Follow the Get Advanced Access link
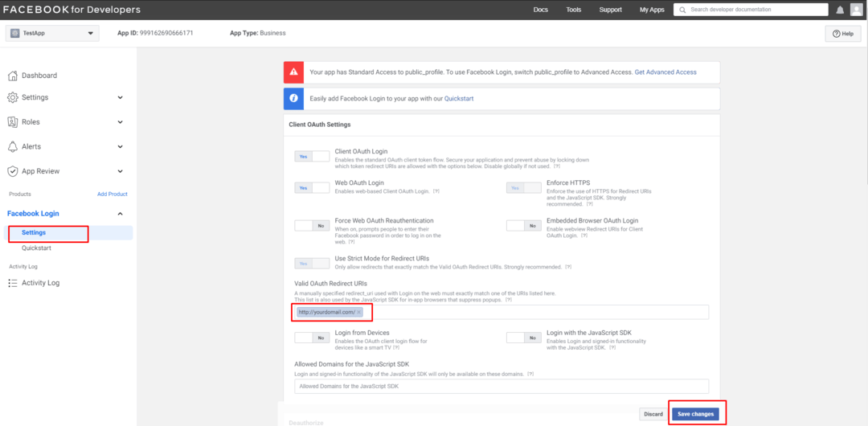Image resolution: width=868 pixels, height=426 pixels. coord(665,72)
